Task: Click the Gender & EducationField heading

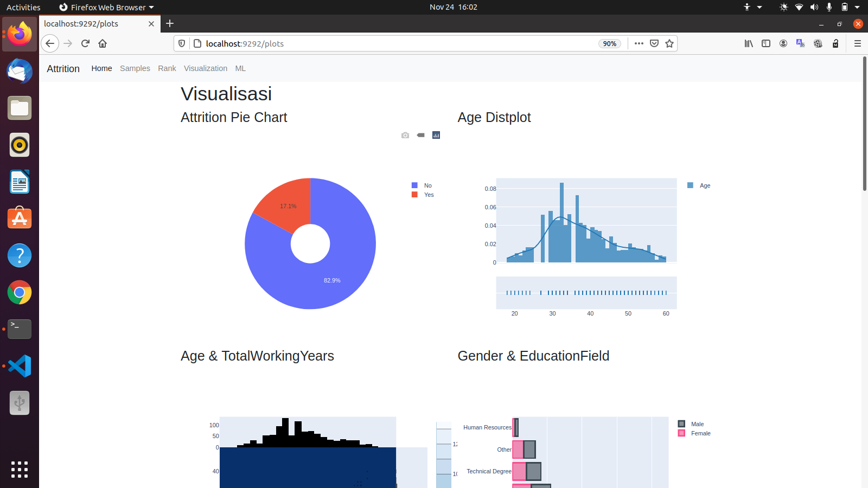Action: tap(533, 356)
